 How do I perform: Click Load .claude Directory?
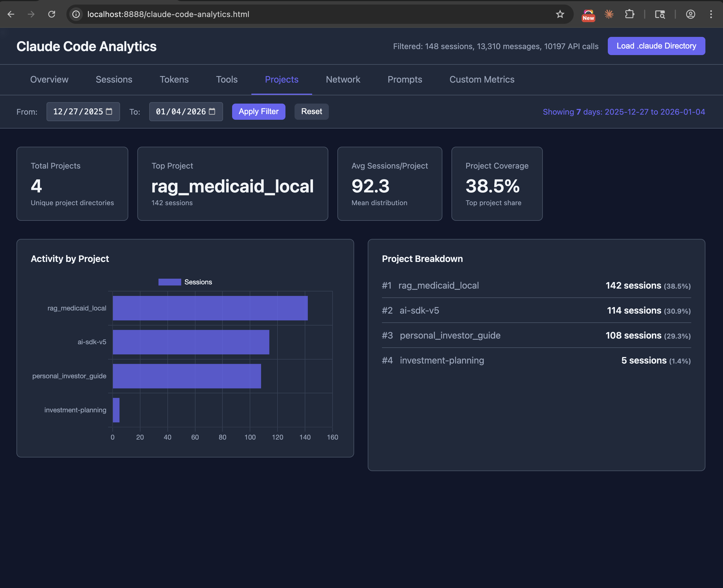[x=656, y=46]
